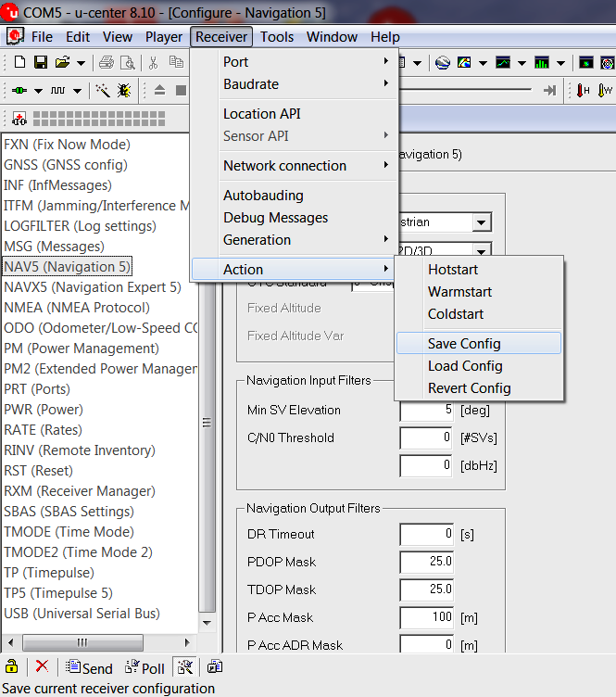Click the Min SV Elevation input field
Screen dimensions: 616x697
426,410
